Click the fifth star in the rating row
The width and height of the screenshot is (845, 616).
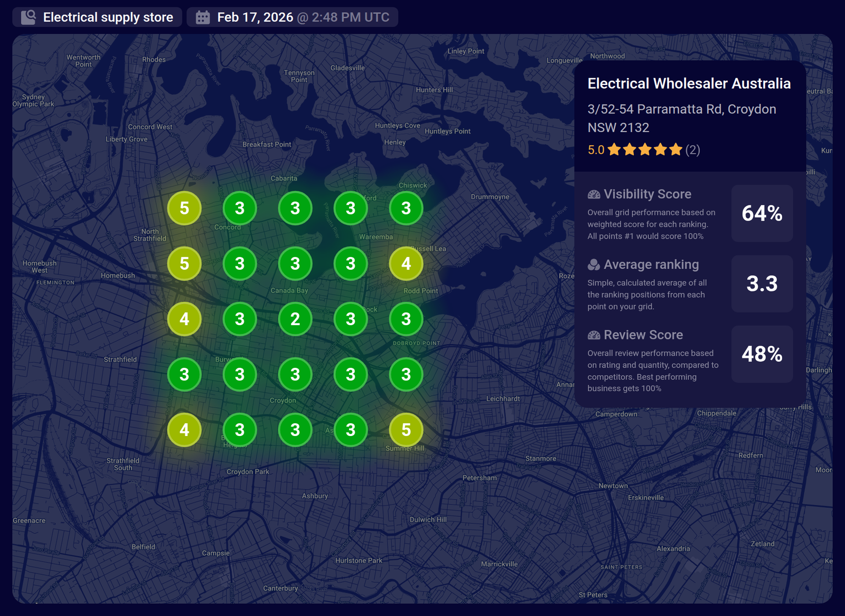[675, 150]
